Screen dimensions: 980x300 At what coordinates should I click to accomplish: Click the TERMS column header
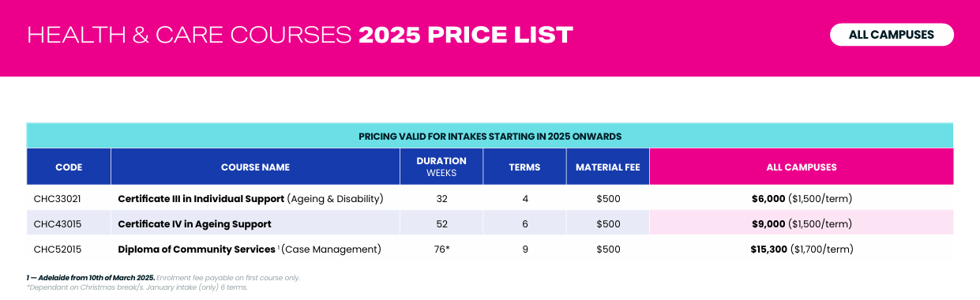(524, 167)
